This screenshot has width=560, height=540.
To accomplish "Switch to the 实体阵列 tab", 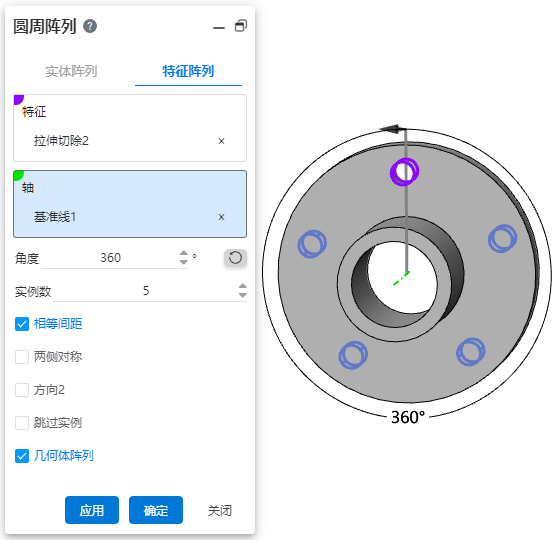I will pos(71,71).
